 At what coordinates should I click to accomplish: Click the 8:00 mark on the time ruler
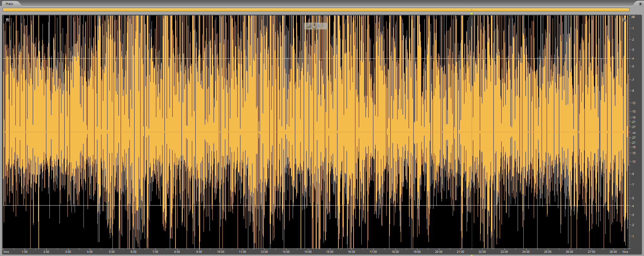177,252
